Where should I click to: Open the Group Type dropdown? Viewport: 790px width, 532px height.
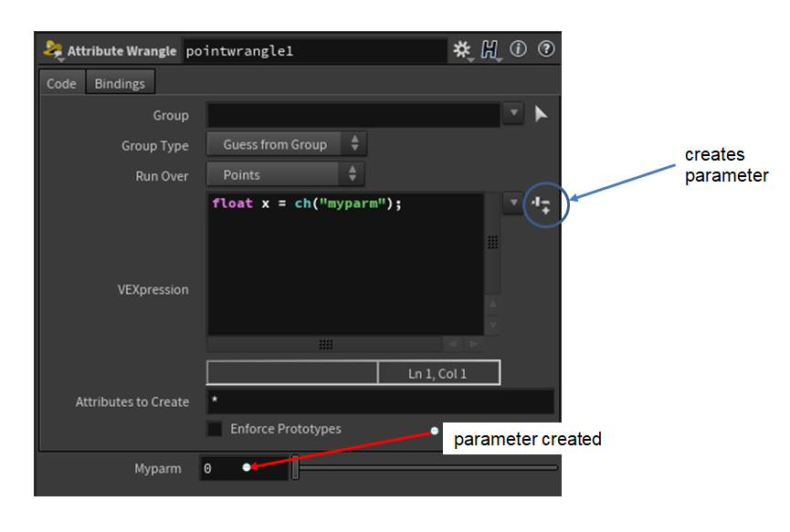tap(286, 144)
